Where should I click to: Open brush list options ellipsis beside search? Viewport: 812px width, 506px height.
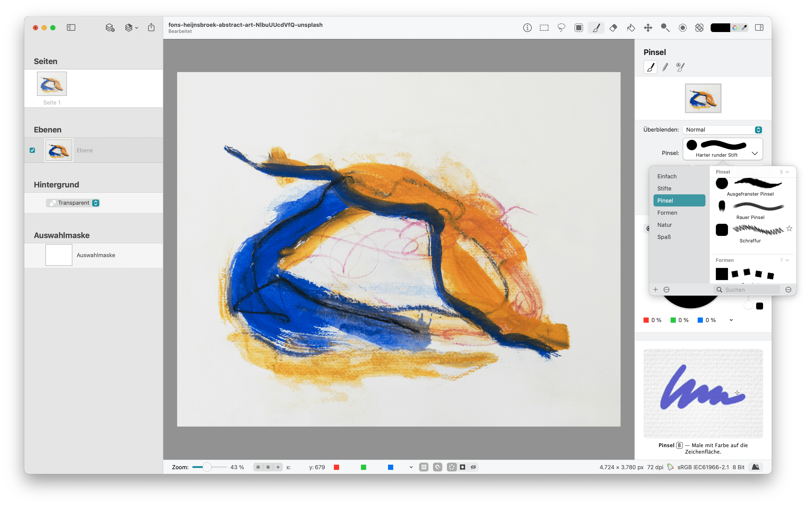[789, 290]
